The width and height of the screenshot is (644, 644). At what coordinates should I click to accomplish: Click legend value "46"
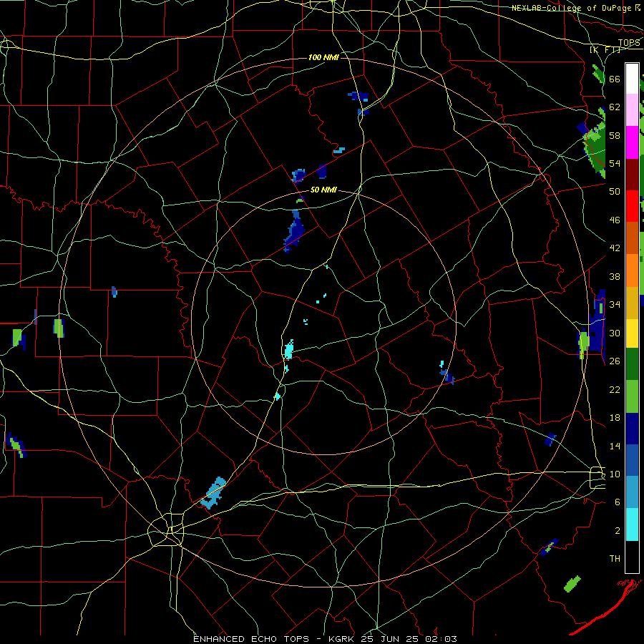615,220
